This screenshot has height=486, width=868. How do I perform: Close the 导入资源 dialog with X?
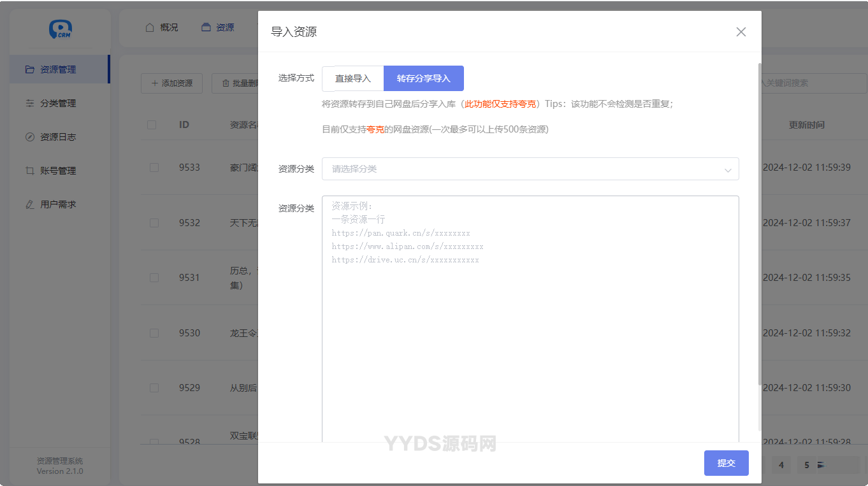[x=741, y=32]
